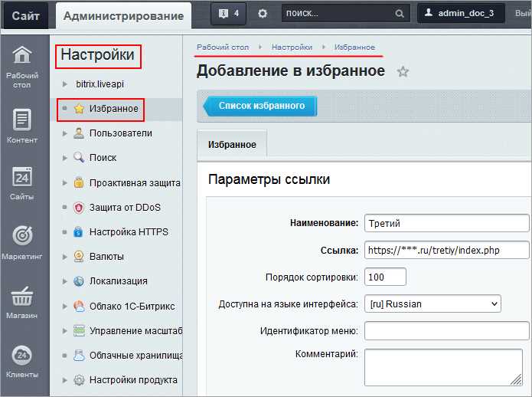
Task: Click the Идентификатор меню field
Action: point(446,331)
